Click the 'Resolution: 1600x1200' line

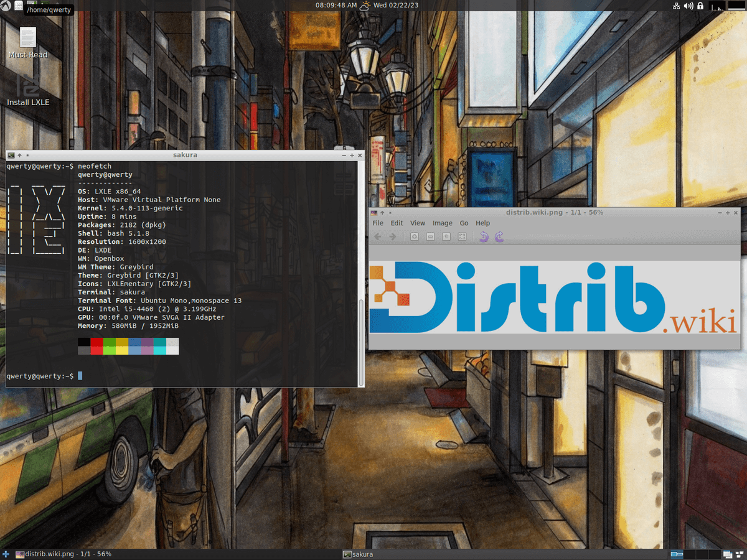[x=122, y=242]
